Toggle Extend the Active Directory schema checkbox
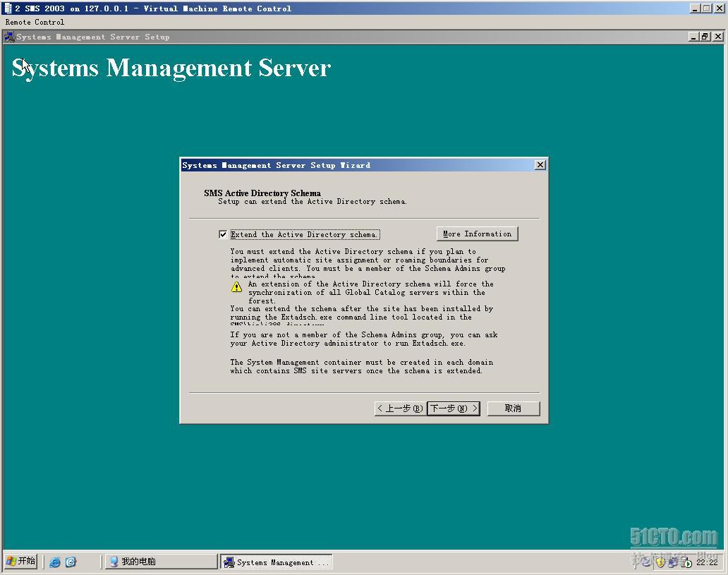Image resolution: width=728 pixels, height=575 pixels. [223, 234]
